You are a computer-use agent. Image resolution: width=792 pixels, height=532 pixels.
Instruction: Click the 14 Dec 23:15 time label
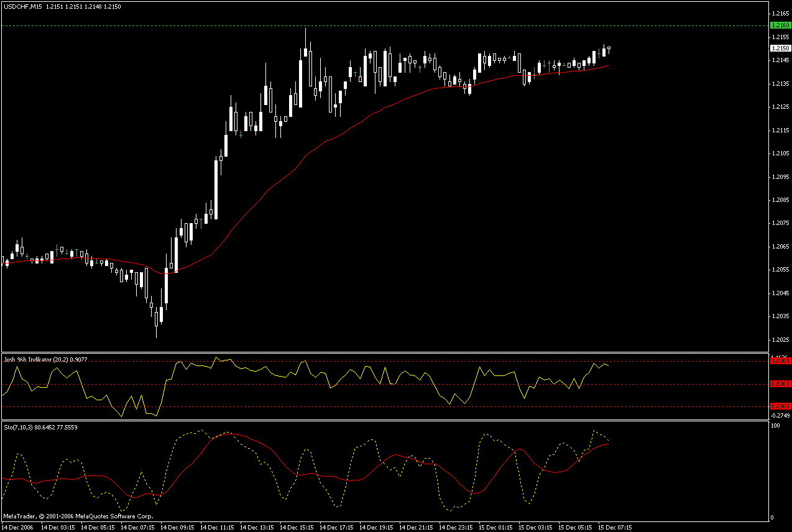pos(456,527)
